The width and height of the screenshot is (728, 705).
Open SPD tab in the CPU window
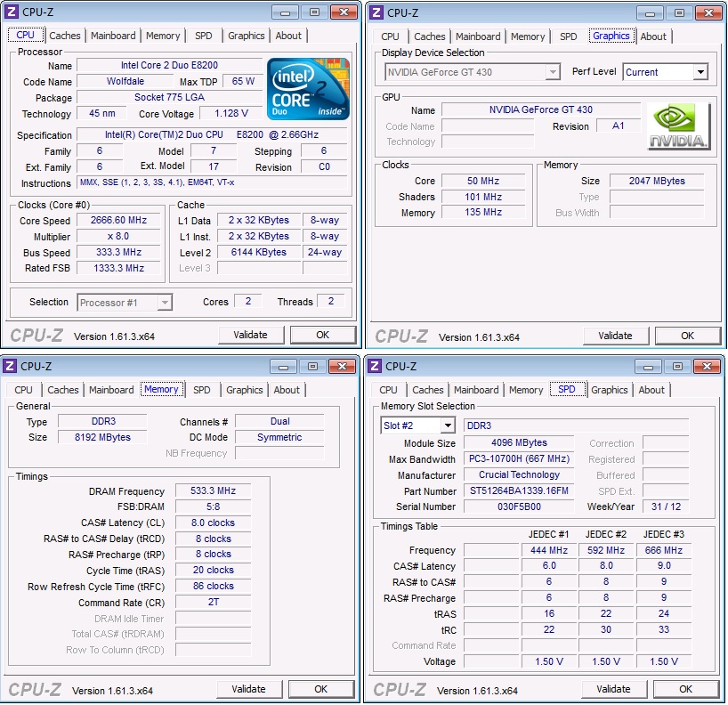click(x=203, y=36)
